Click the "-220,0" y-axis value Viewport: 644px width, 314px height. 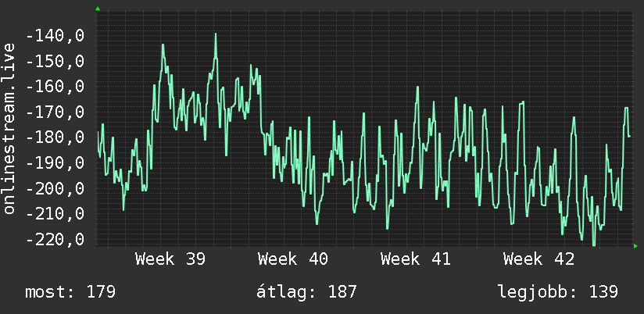(x=55, y=239)
